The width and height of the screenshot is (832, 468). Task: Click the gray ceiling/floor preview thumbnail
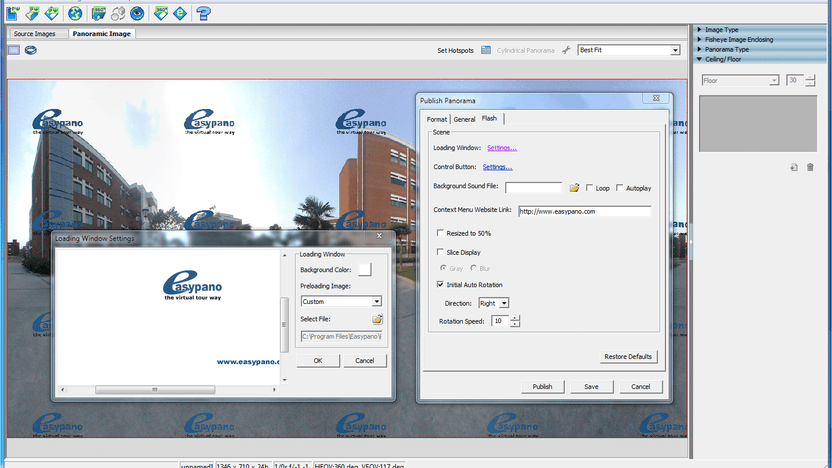[x=758, y=124]
